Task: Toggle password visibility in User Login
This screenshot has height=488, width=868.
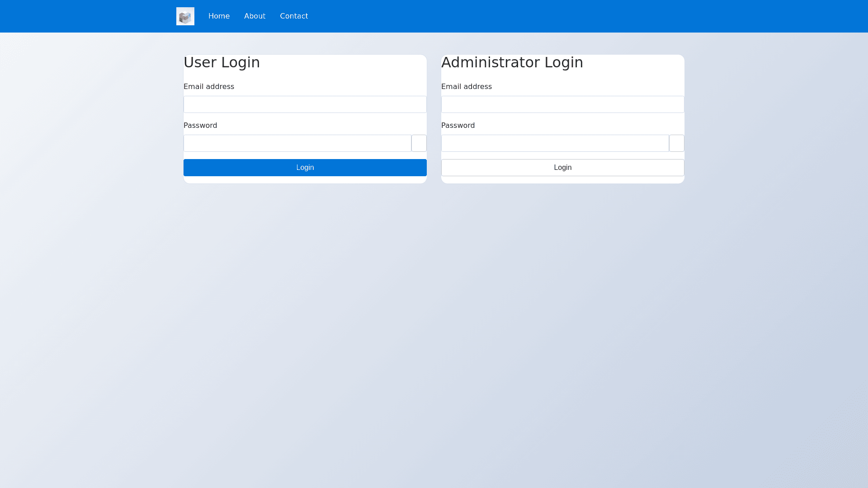Action: click(x=419, y=143)
